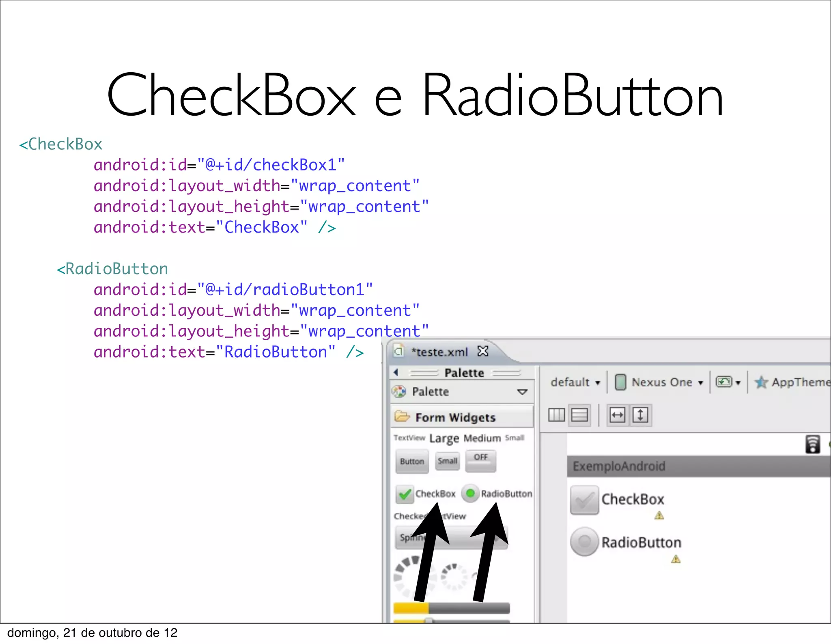Switch layout to vertical orientation rows icon
831x644 pixels.
[579, 415]
